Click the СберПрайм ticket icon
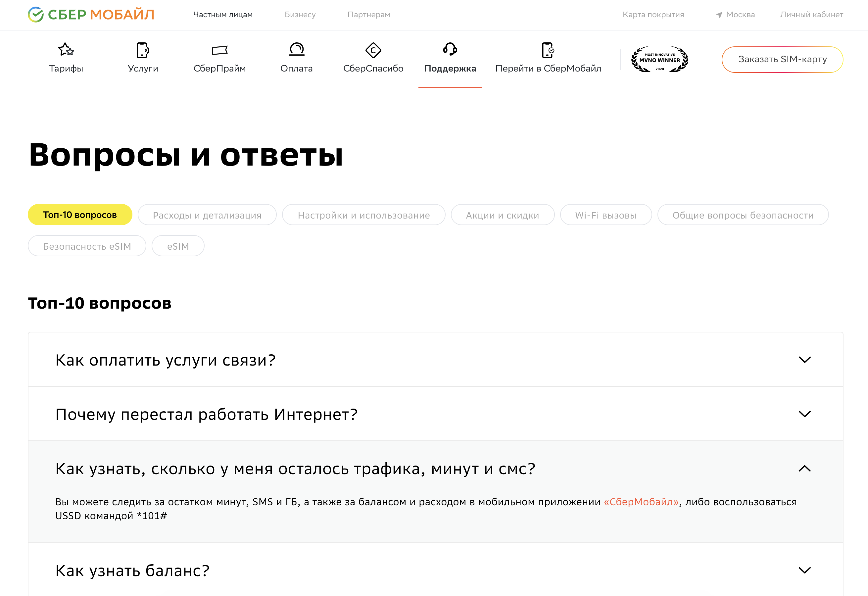This screenshot has width=868, height=596. point(219,50)
